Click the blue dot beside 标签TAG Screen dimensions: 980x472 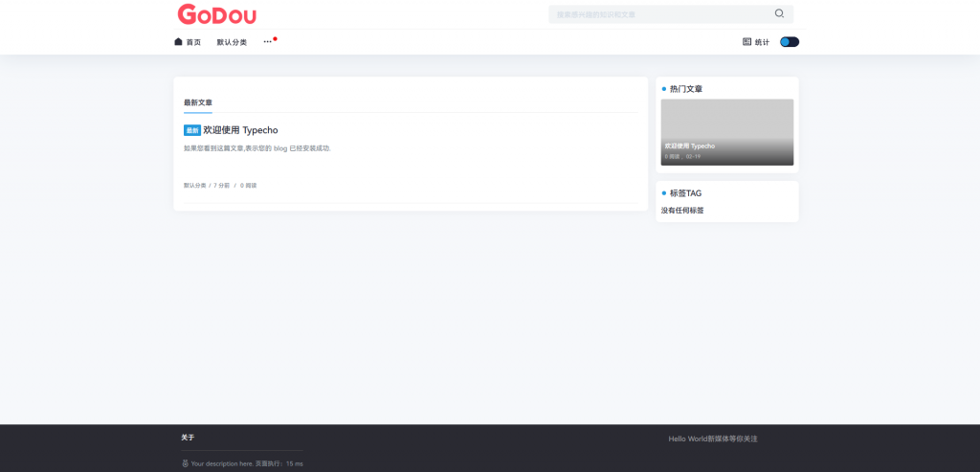coord(664,193)
